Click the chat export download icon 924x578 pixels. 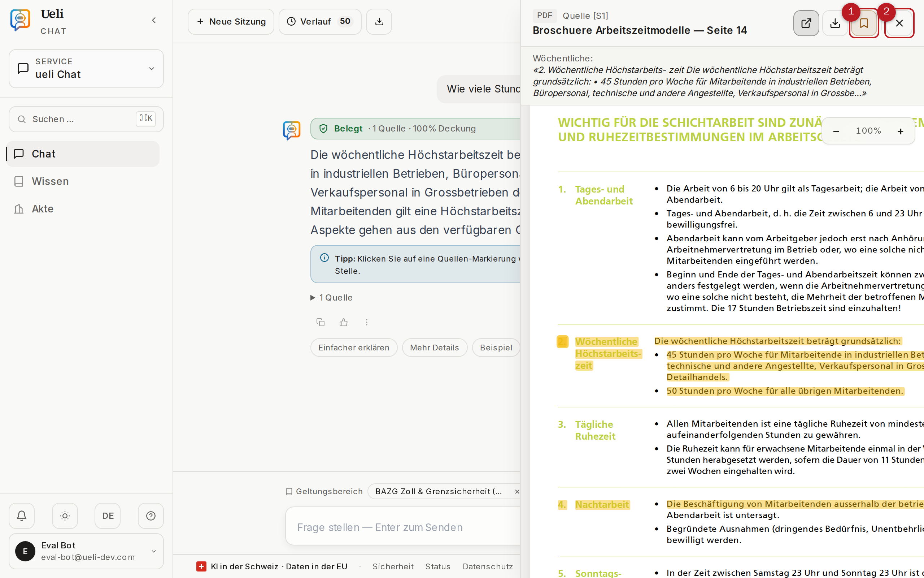coord(379,22)
